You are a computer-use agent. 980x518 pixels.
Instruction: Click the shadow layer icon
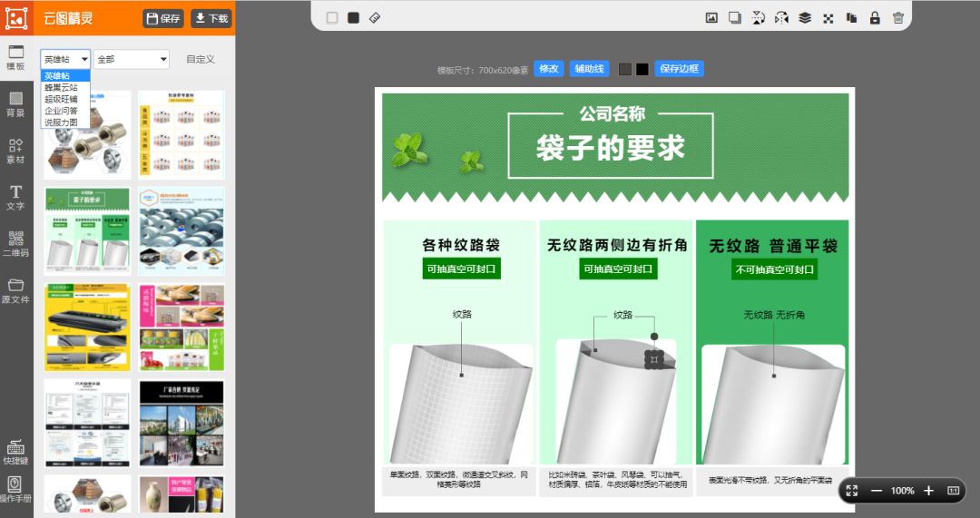(735, 17)
